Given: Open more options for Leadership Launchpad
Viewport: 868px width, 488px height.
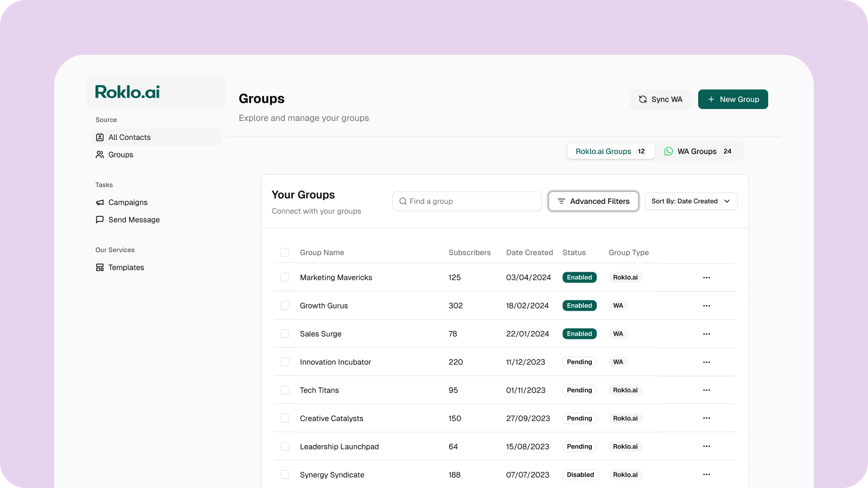Looking at the screenshot, I should (x=706, y=446).
